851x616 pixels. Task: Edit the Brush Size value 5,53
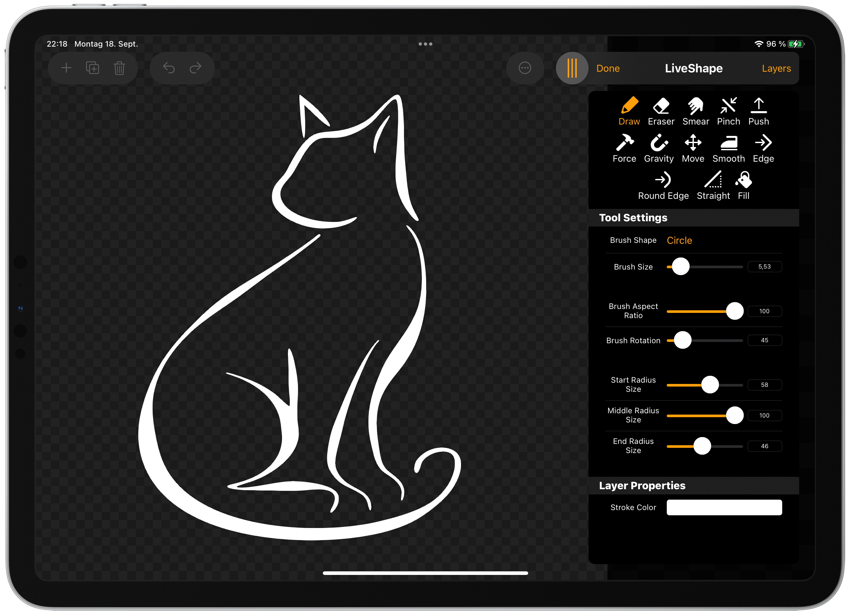click(x=764, y=267)
